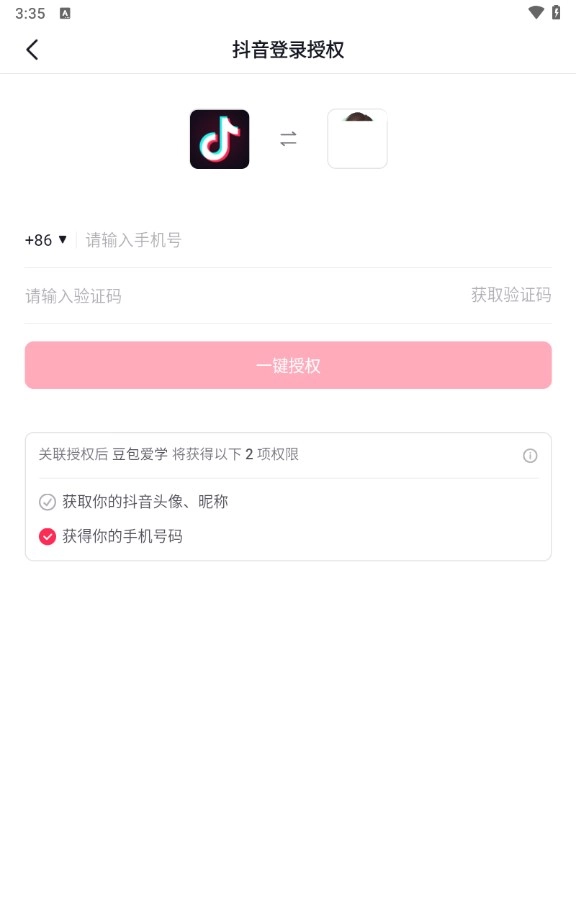This screenshot has width=576, height=920.
Task: Tap the screenshot notification icon top left
Action: coord(66,13)
